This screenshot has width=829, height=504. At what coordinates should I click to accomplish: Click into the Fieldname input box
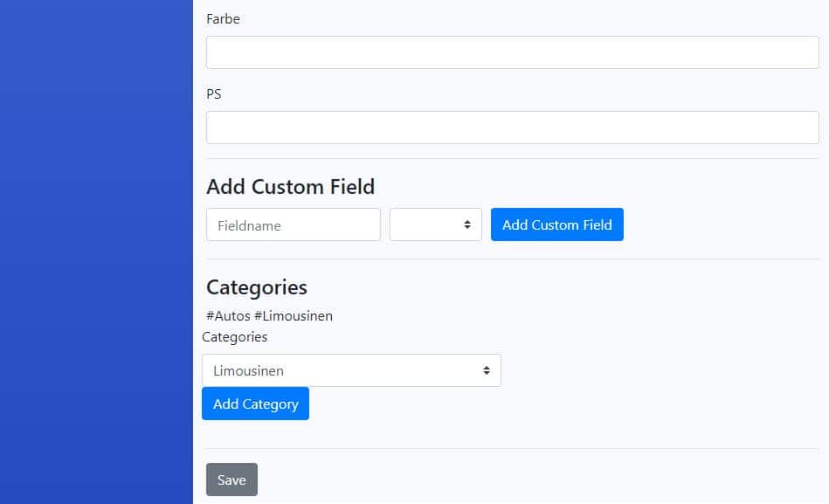[294, 224]
